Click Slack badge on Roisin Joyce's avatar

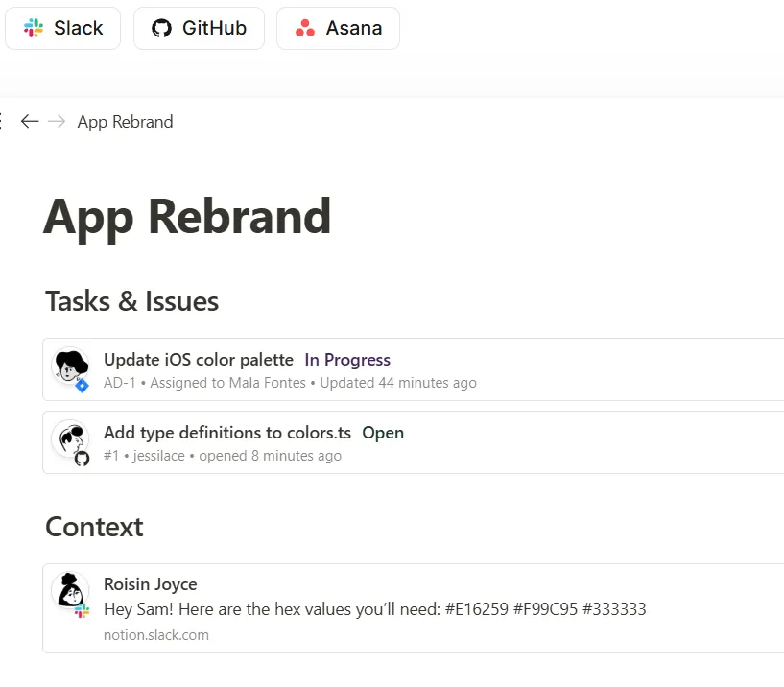pyautogui.click(x=83, y=610)
